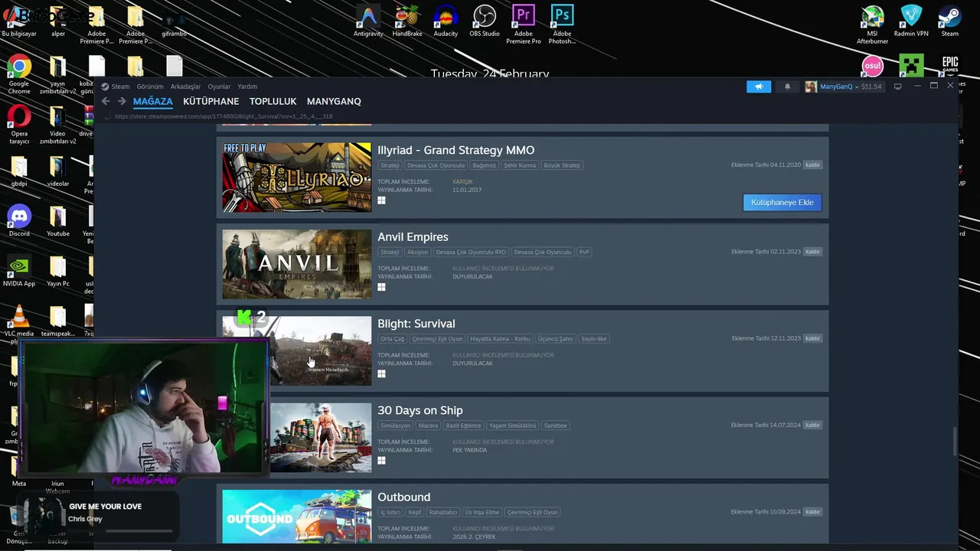980x551 pixels.
Task: Switch to the MANYGANQ tab
Action: coord(334,101)
